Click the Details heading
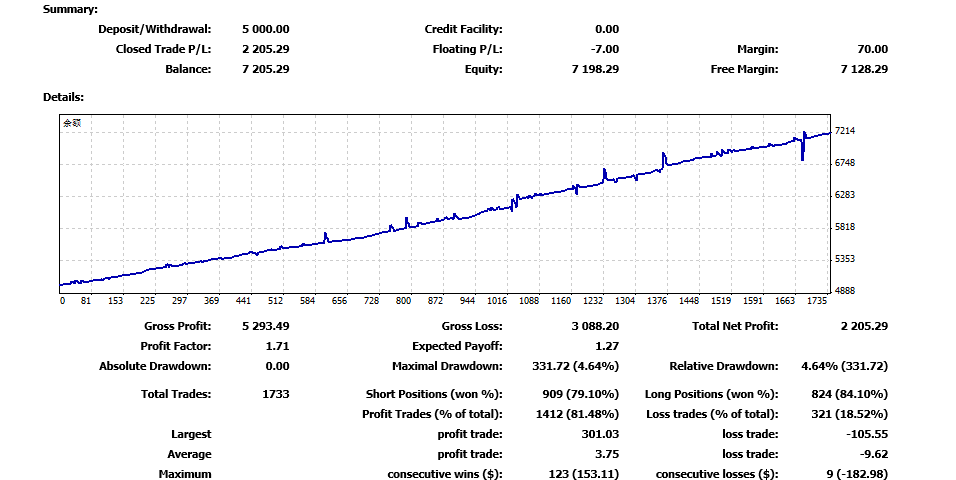Image resolution: width=956 pixels, height=480 pixels. 63,97
